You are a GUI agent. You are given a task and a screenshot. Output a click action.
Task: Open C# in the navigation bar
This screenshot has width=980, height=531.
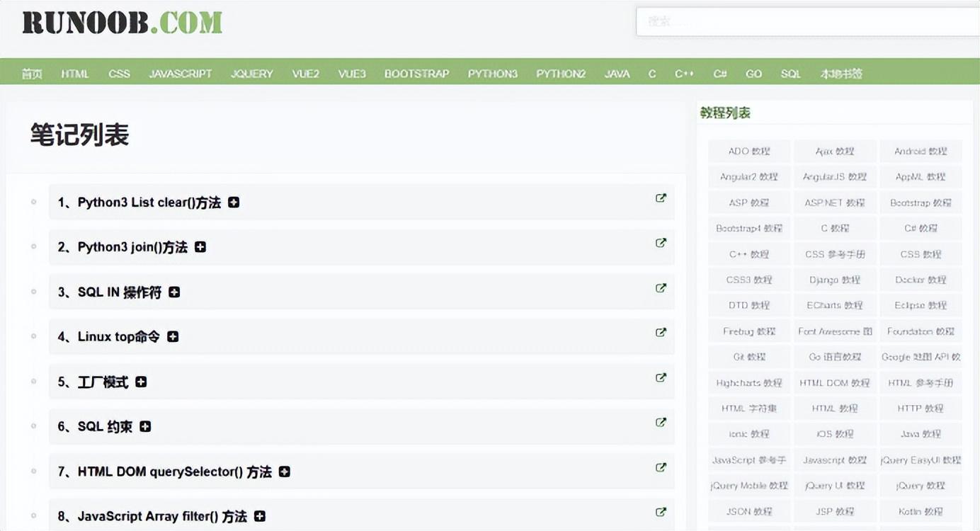coord(720,74)
